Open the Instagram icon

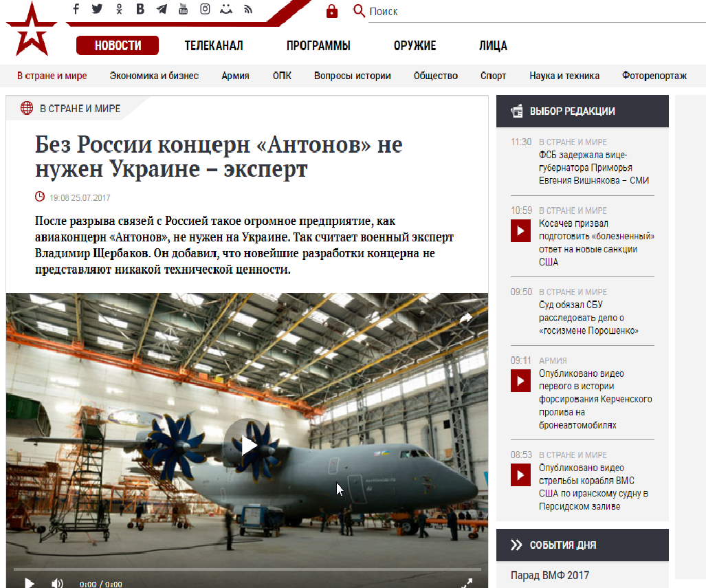click(x=205, y=9)
